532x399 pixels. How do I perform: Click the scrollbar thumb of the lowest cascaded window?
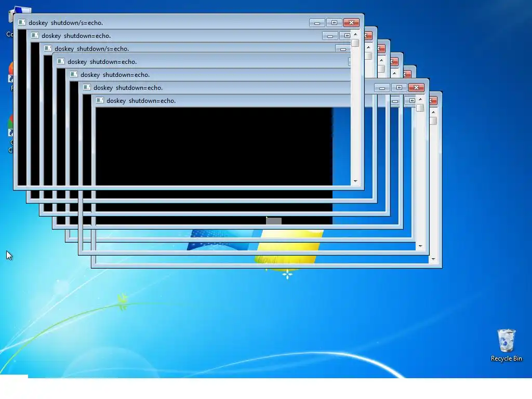[x=433, y=121]
